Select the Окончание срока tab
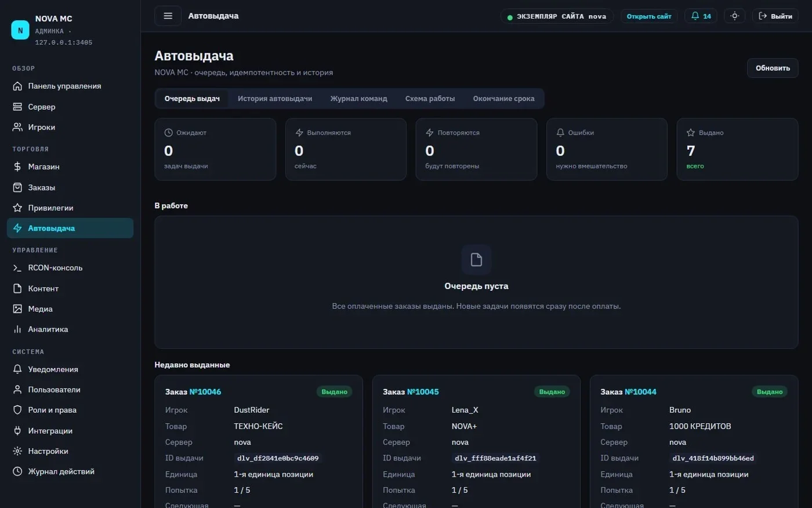 (x=503, y=99)
